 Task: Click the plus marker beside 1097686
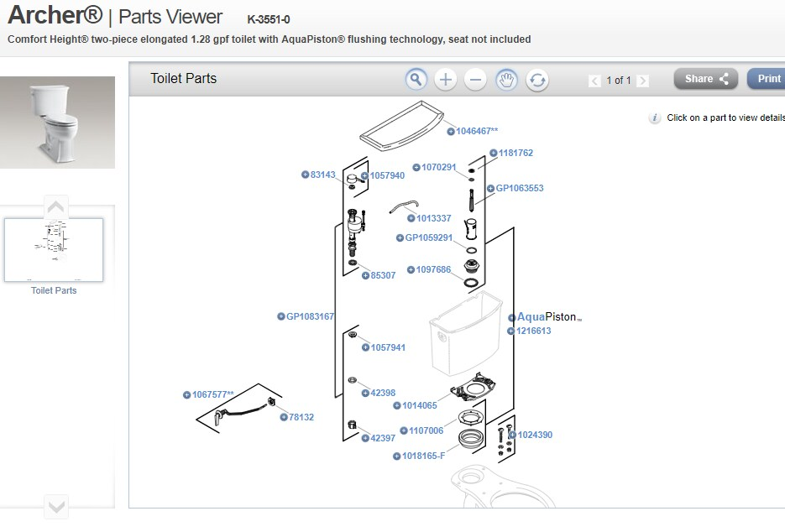(411, 269)
